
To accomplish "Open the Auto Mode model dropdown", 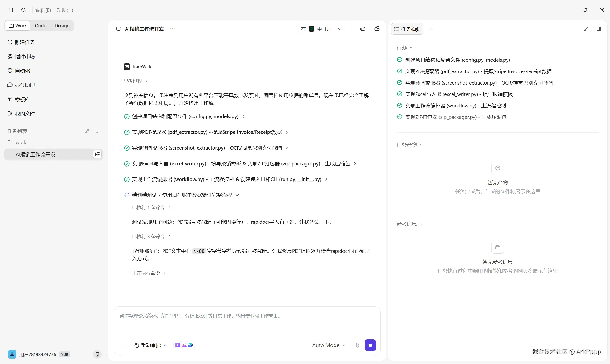I will pyautogui.click(x=329, y=345).
